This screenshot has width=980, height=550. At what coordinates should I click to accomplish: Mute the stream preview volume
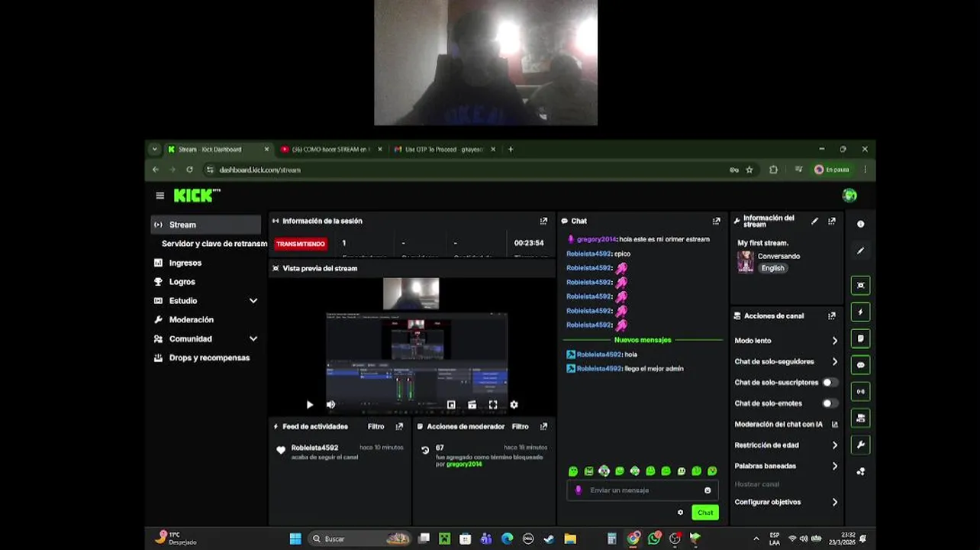(330, 405)
